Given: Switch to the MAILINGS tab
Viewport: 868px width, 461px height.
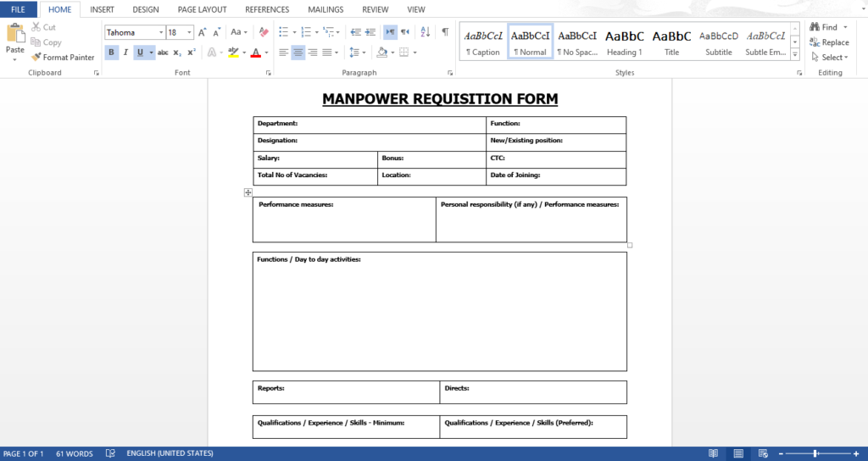Looking at the screenshot, I should pyautogui.click(x=325, y=9).
